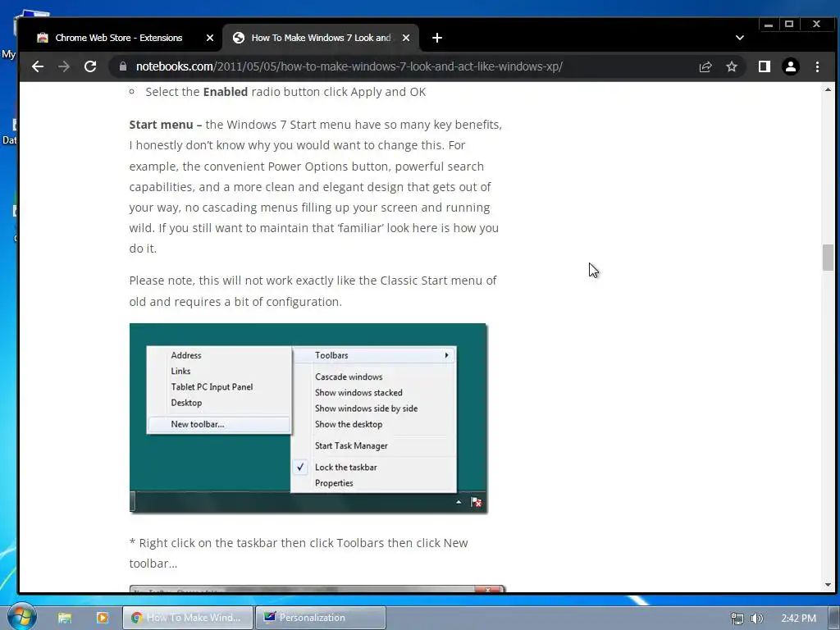
Task: Click the site lock icon in address bar
Action: tap(123, 66)
